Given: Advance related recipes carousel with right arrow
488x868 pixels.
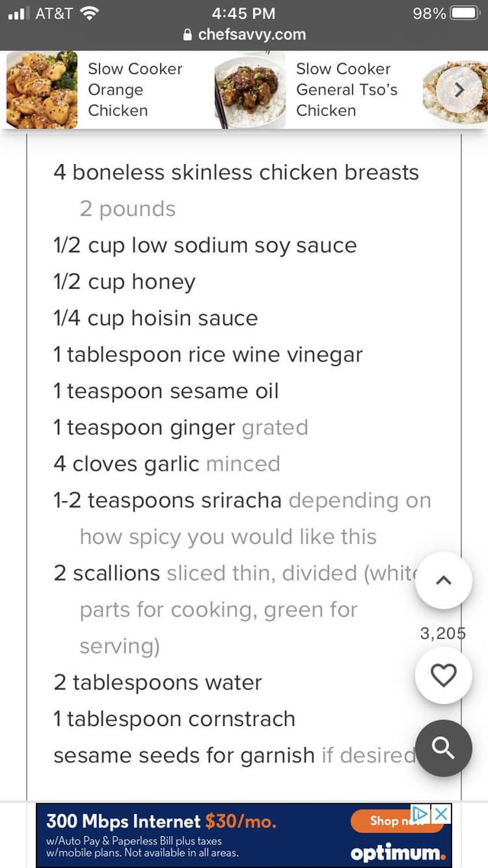Looking at the screenshot, I should [x=458, y=89].
